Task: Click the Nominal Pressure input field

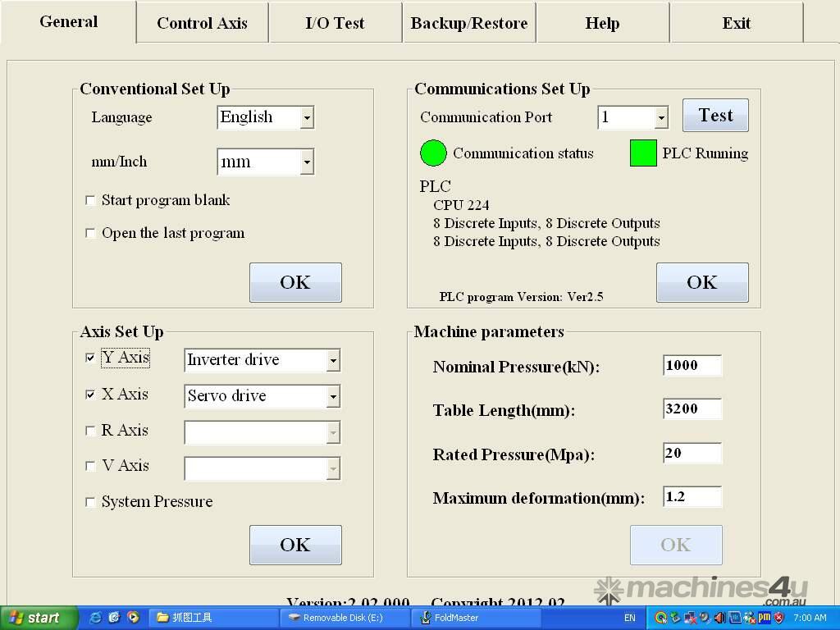Action: pos(692,366)
